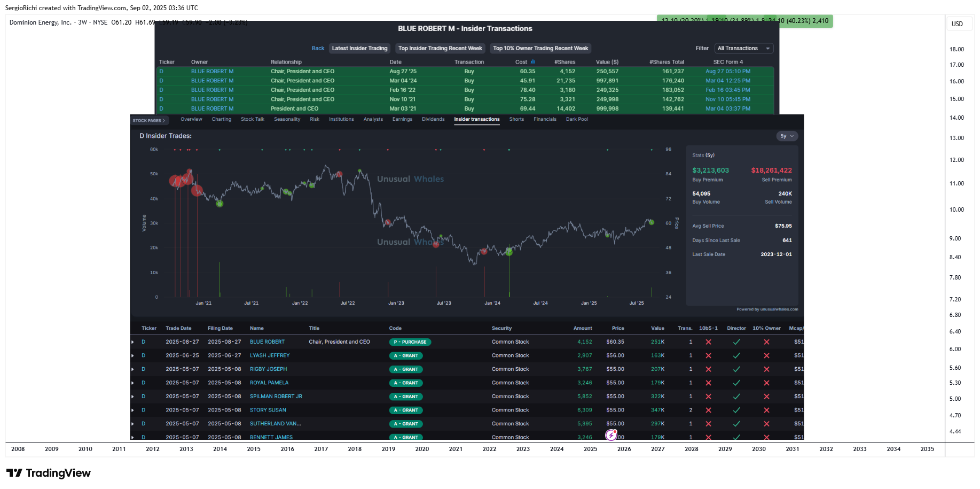Expand the BLUE ROBERT trade row

(x=133, y=342)
